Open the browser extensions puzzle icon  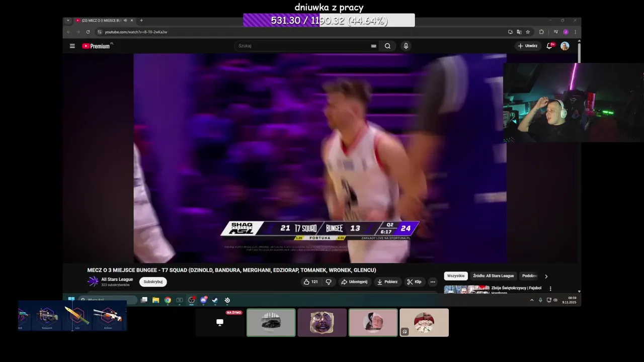(541, 32)
